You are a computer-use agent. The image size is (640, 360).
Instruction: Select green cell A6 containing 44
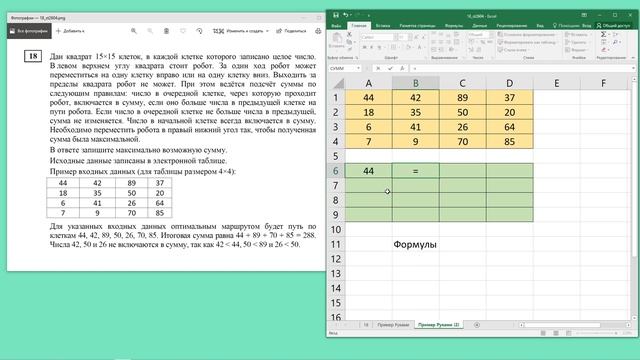[368, 171]
